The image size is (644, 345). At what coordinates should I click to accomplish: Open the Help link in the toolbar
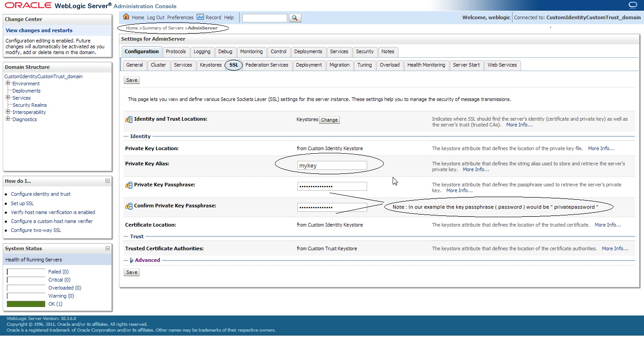229,17
